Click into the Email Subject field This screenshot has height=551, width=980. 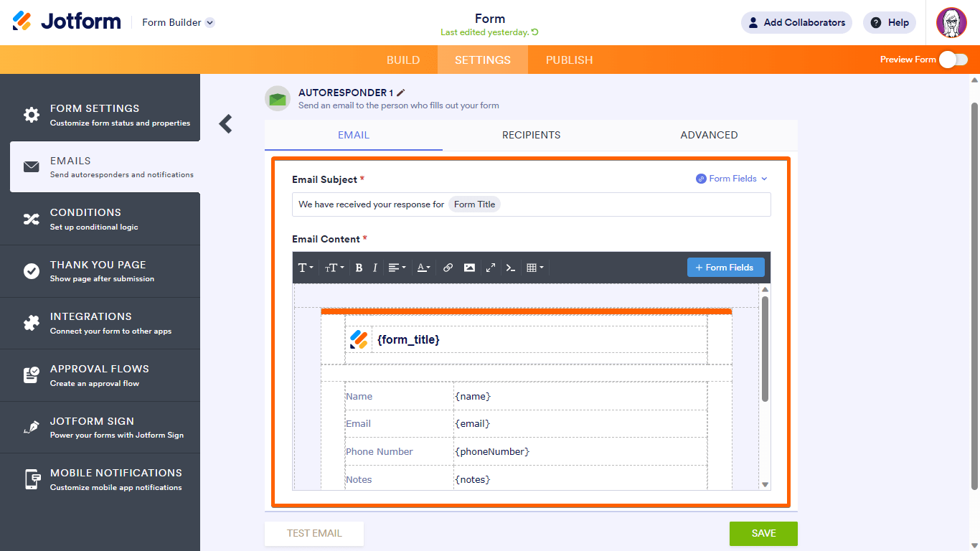pyautogui.click(x=532, y=204)
